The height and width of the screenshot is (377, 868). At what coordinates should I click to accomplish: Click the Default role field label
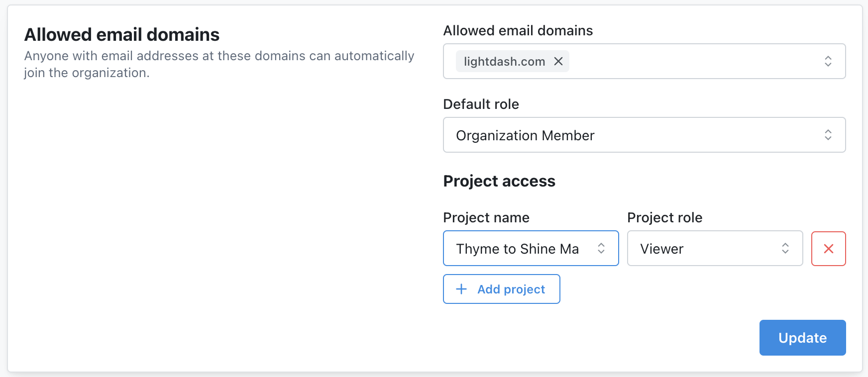(x=481, y=104)
